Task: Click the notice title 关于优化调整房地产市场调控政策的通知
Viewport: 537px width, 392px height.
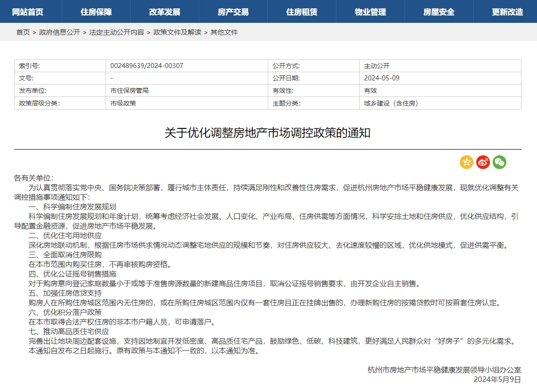Action: tap(267, 133)
